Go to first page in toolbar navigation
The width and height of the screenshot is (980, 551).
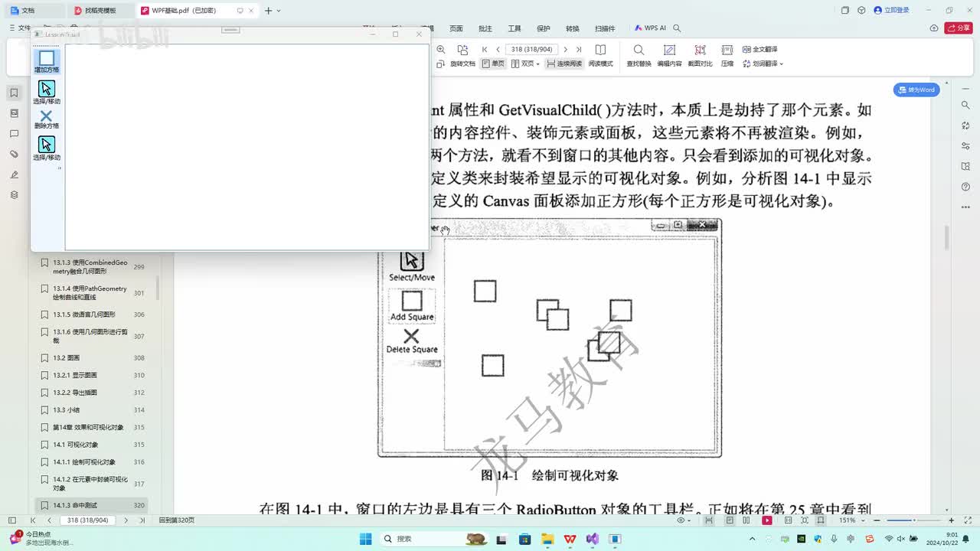pyautogui.click(x=485, y=50)
